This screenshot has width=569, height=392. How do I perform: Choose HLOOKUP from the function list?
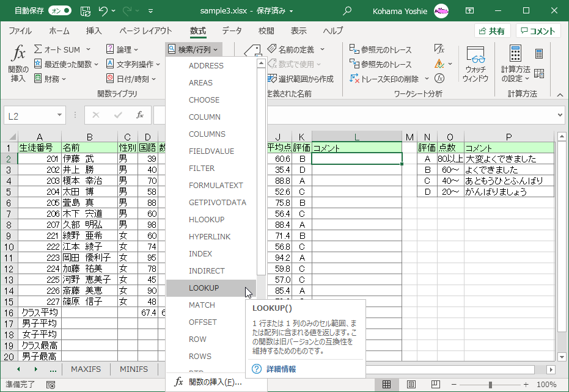point(207,220)
